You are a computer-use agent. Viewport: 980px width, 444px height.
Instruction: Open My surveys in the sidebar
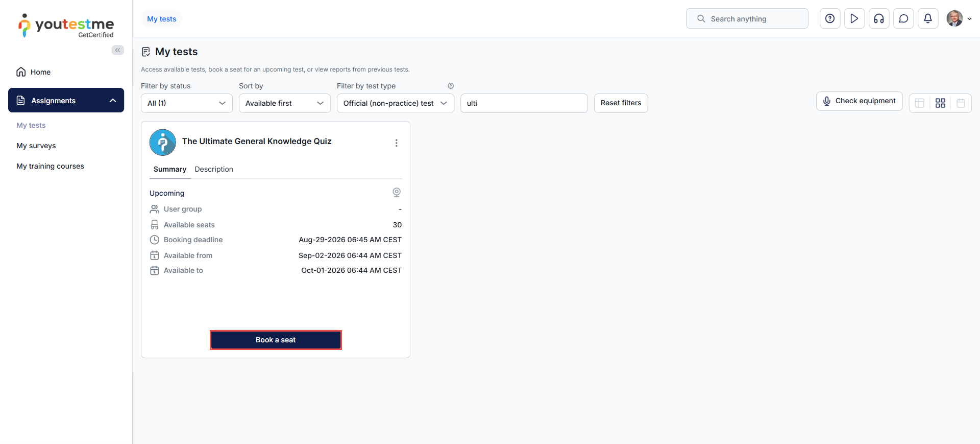tap(36, 146)
